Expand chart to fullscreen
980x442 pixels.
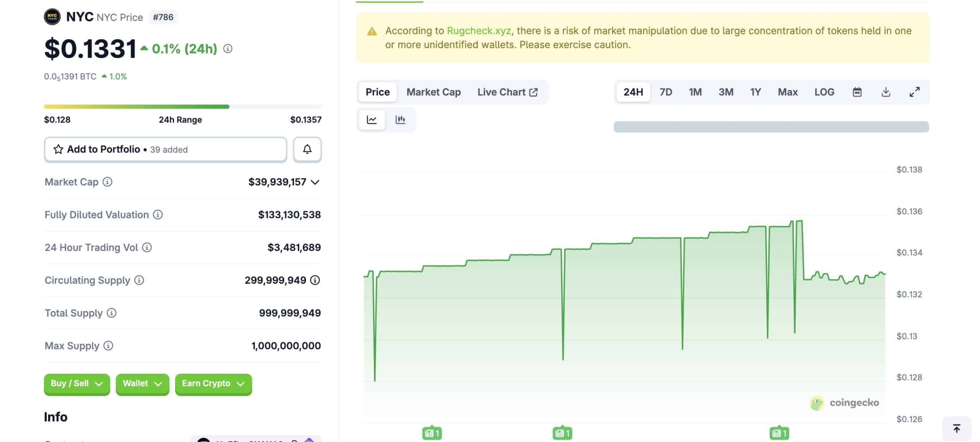pos(915,92)
